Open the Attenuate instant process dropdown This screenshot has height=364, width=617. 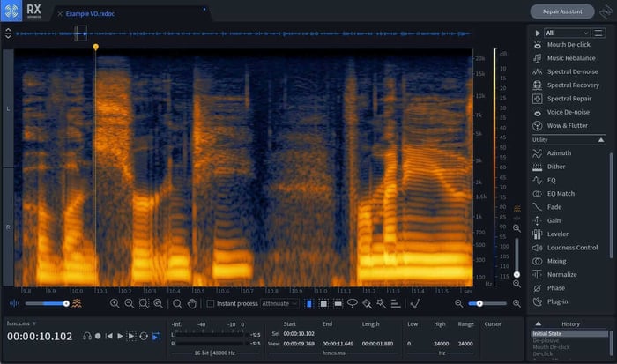[279, 303]
